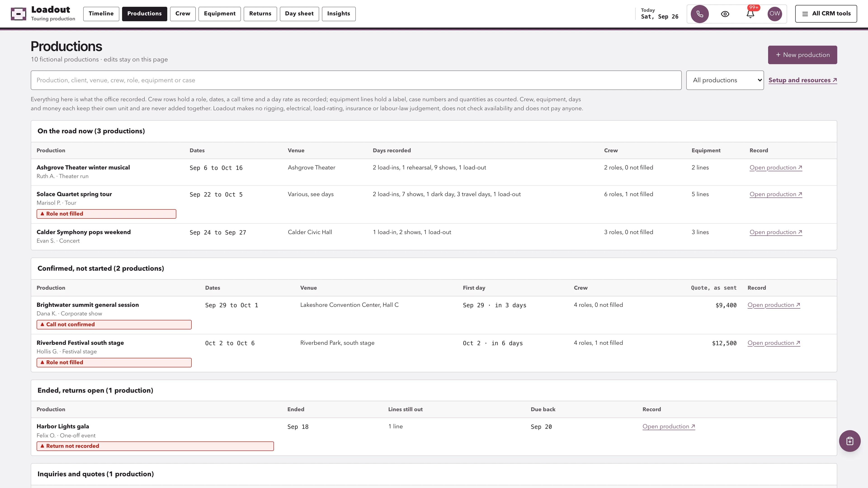
Task: Click the Call not confirmed badge
Action: (x=114, y=325)
